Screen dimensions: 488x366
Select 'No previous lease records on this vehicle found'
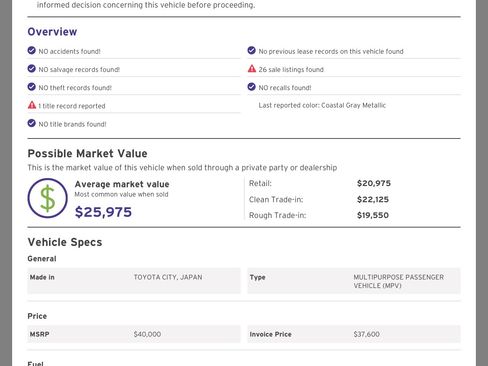(x=331, y=51)
